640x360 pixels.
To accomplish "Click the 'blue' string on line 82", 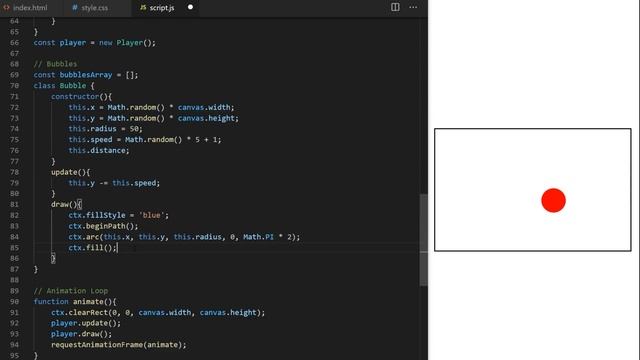I will click(151, 216).
